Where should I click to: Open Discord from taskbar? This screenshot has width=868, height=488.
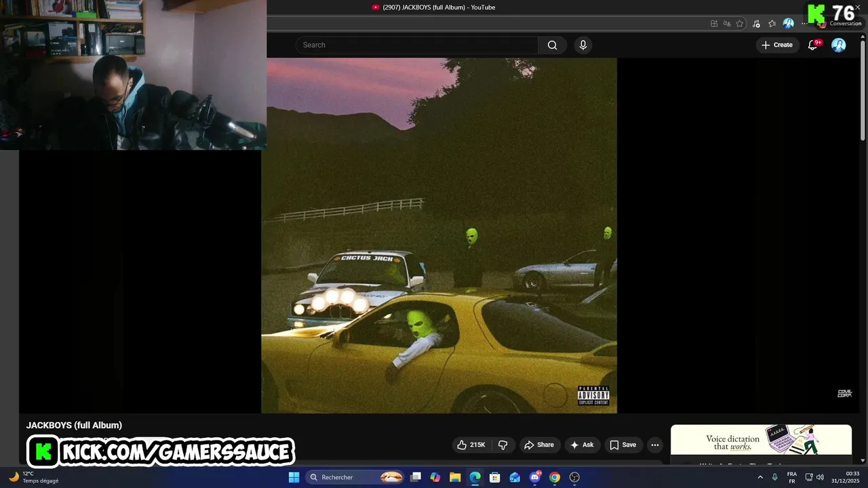[535, 477]
